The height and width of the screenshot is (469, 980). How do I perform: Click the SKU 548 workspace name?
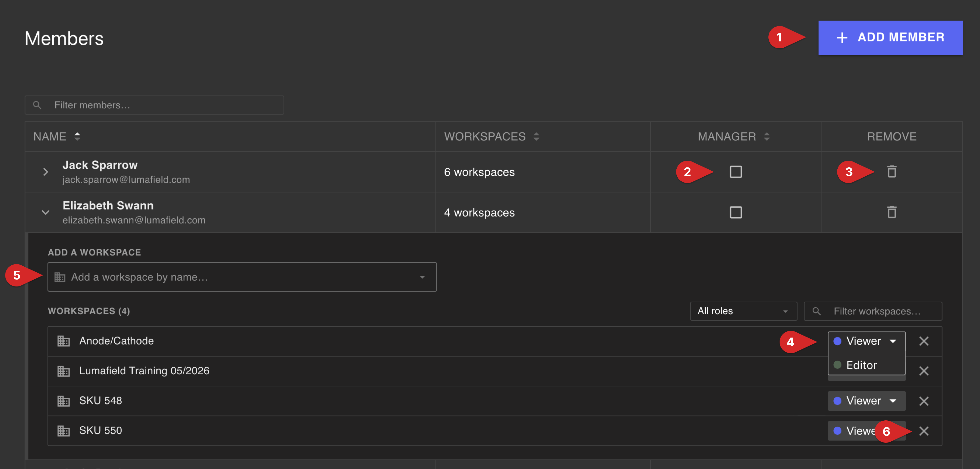pos(100,401)
